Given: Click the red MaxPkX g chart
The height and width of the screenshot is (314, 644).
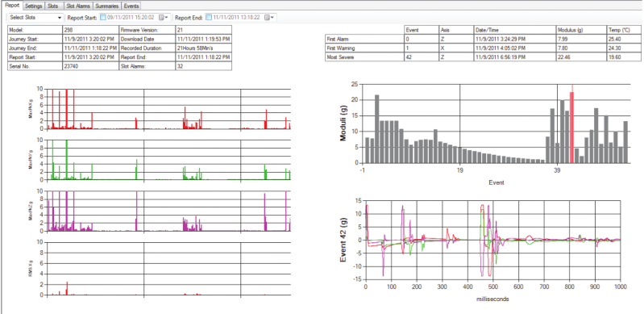Looking at the screenshot, I should tap(168, 109).
